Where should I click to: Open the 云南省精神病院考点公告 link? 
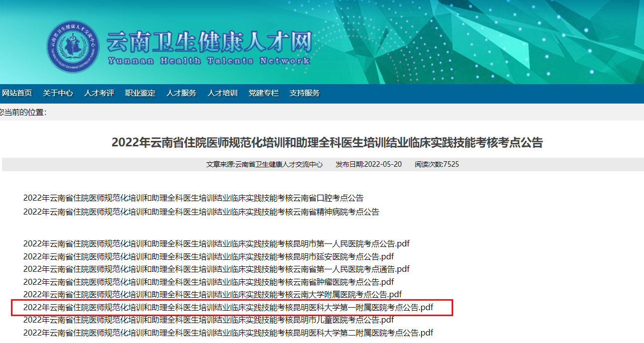click(201, 212)
